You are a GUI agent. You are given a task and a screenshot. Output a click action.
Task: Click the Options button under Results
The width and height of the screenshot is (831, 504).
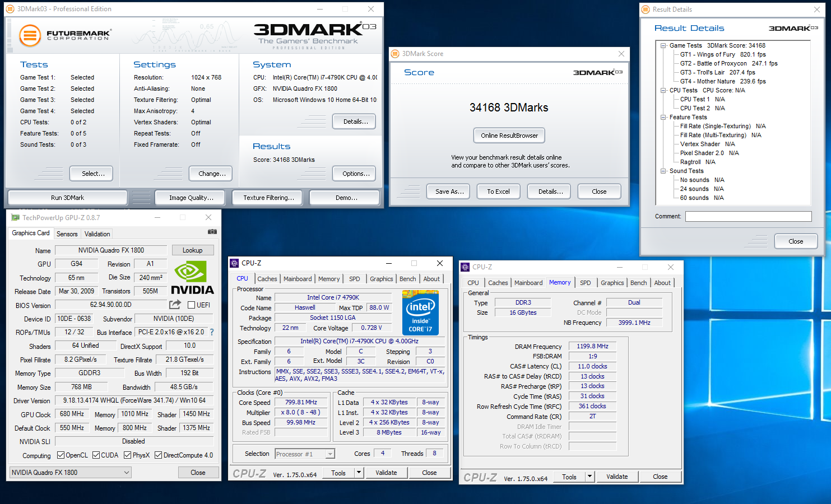[x=354, y=174]
